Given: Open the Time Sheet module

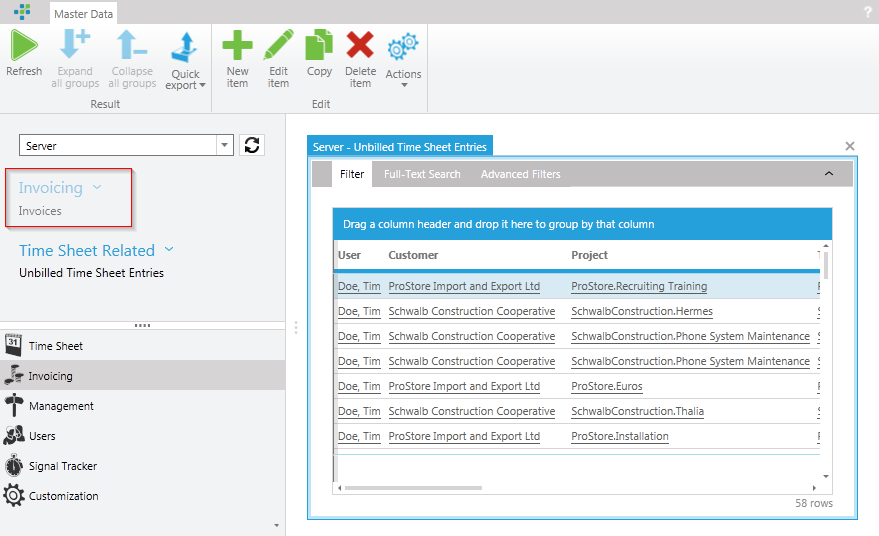Looking at the screenshot, I should (x=142, y=346).
